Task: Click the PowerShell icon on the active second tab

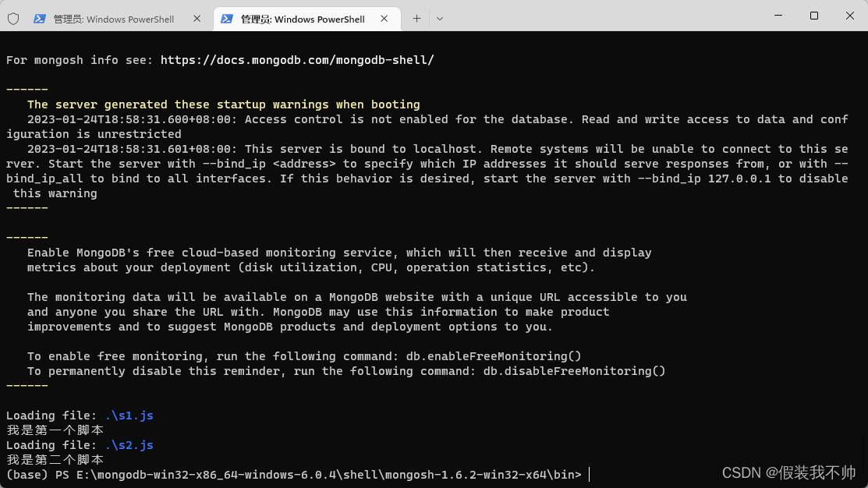Action: [226, 19]
